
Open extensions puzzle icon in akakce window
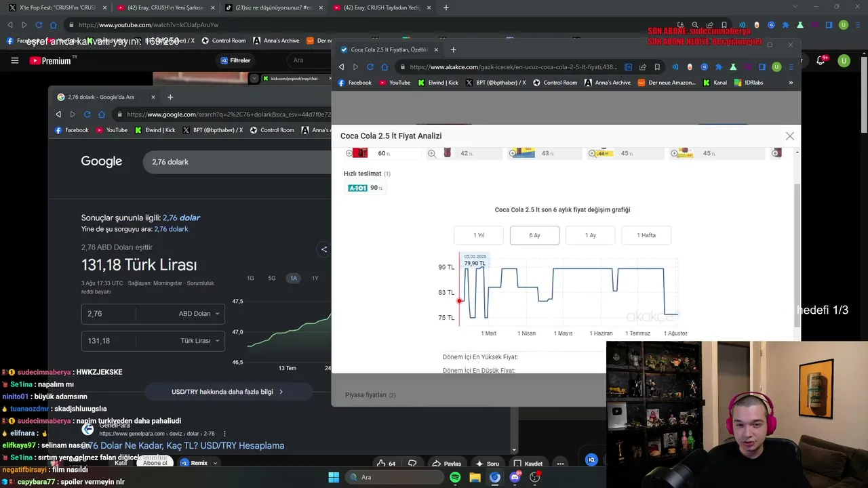tap(718, 67)
